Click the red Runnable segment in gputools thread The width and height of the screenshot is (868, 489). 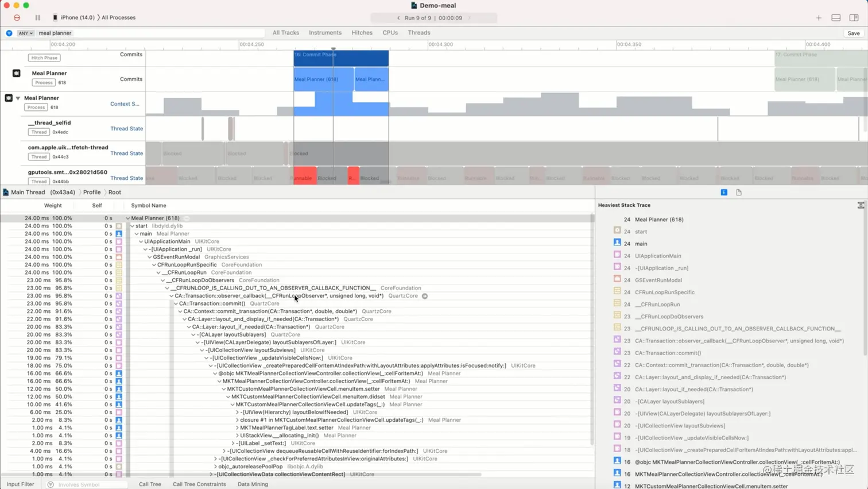[x=305, y=176]
